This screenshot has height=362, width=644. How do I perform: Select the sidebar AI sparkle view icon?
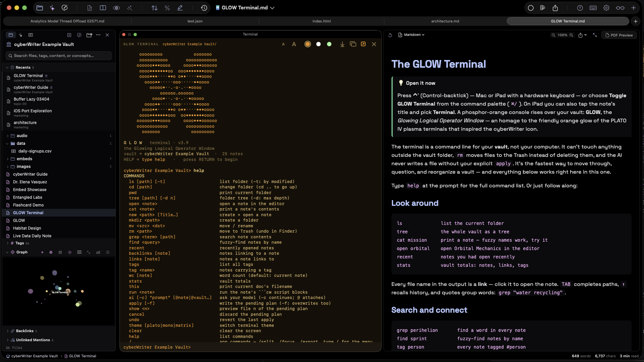pyautogui.click(x=21, y=35)
